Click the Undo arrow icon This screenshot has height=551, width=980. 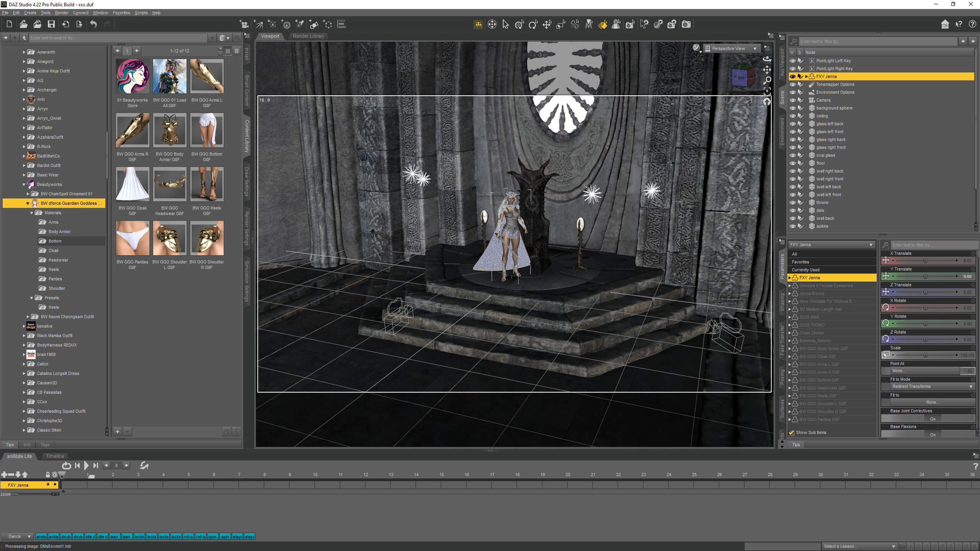tap(93, 24)
